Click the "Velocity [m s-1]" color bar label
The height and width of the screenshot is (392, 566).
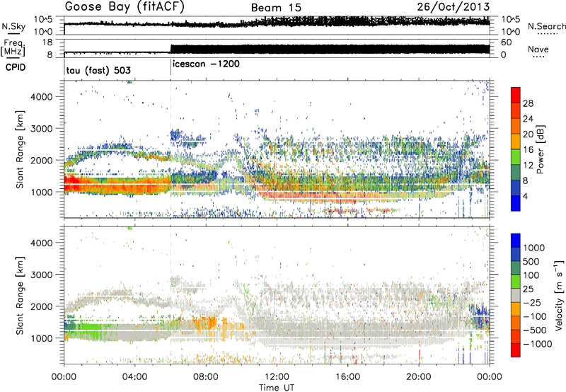click(x=559, y=296)
